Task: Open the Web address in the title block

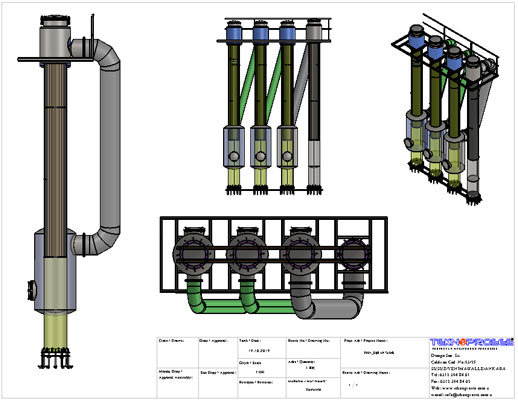Action: pyautogui.click(x=460, y=388)
